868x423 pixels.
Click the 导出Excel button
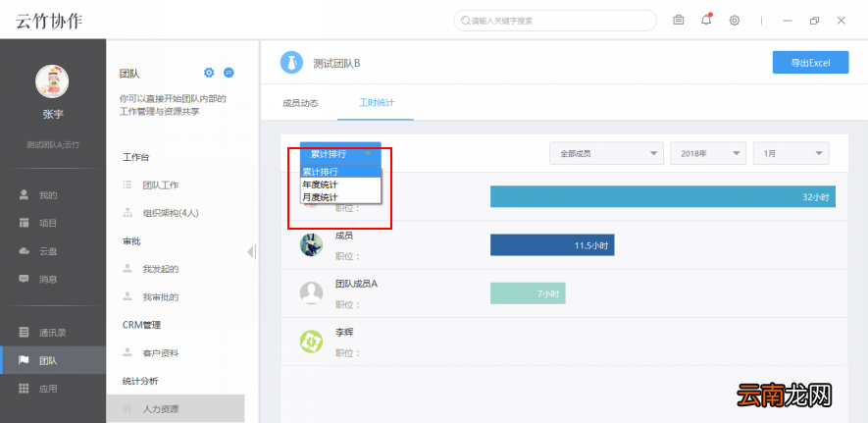click(810, 63)
